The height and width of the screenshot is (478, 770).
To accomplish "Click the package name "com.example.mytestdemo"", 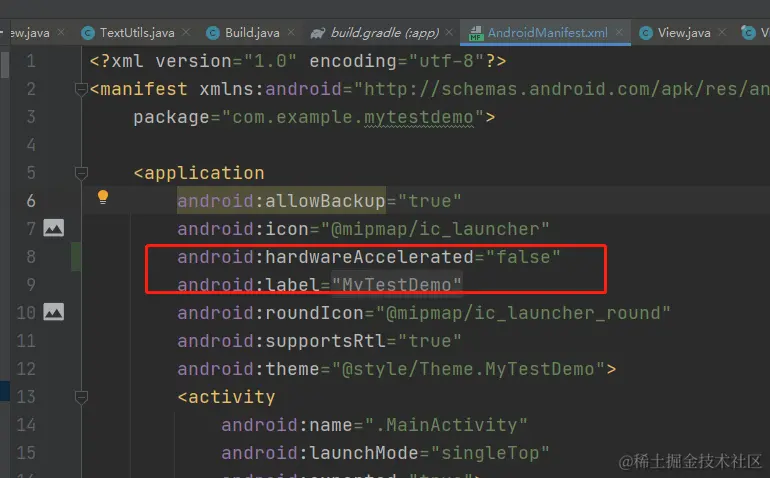I will pos(353,117).
